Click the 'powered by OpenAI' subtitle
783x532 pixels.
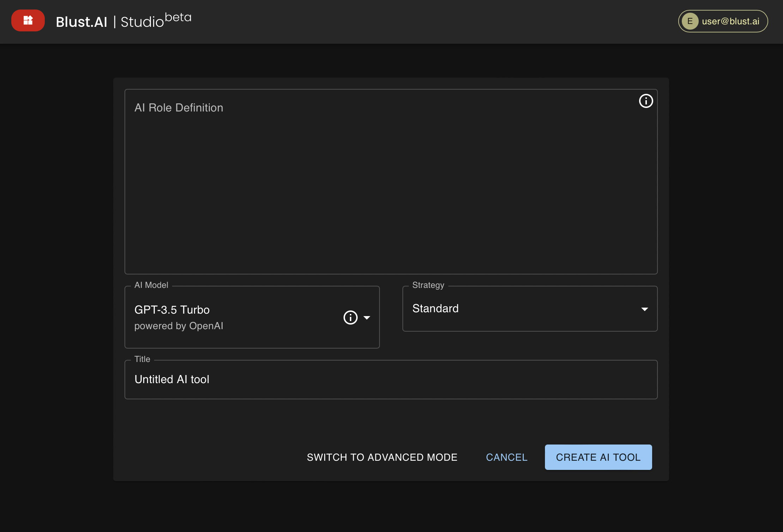pyautogui.click(x=178, y=326)
